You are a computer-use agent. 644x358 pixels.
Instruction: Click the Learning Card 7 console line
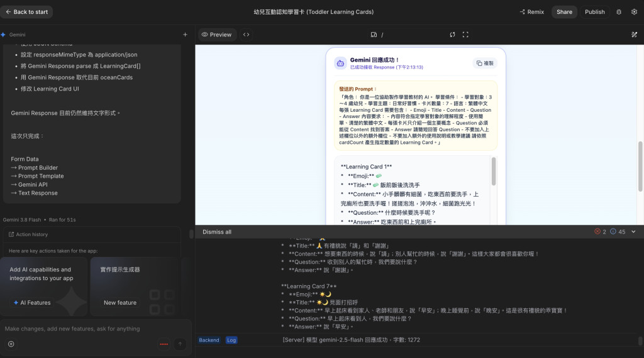[309, 286]
